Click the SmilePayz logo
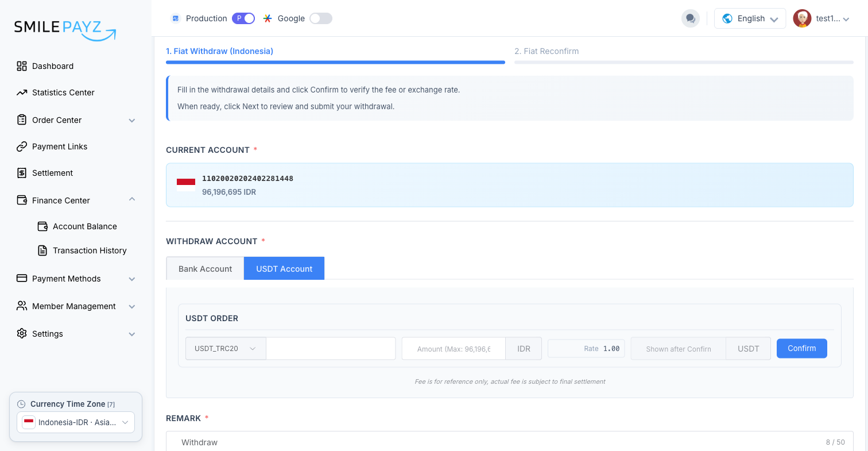868x451 pixels. click(x=65, y=30)
